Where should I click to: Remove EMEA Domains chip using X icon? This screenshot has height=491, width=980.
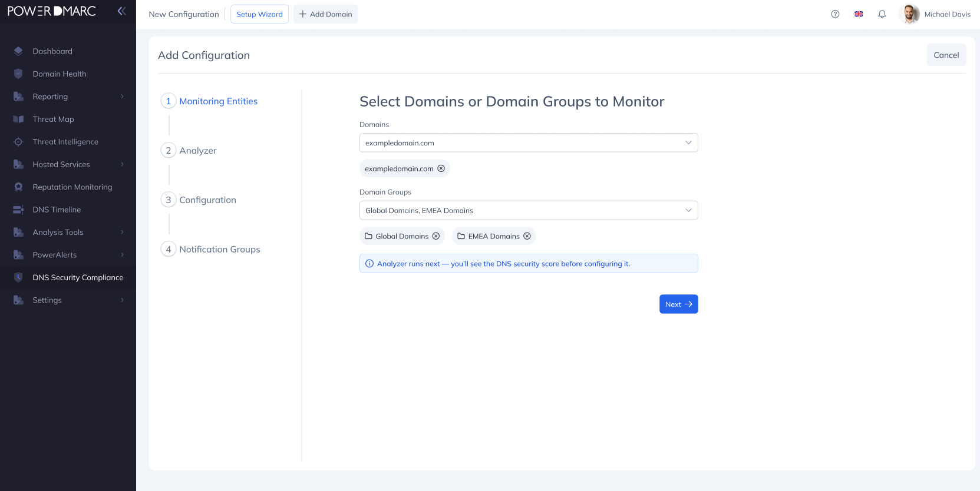[527, 236]
